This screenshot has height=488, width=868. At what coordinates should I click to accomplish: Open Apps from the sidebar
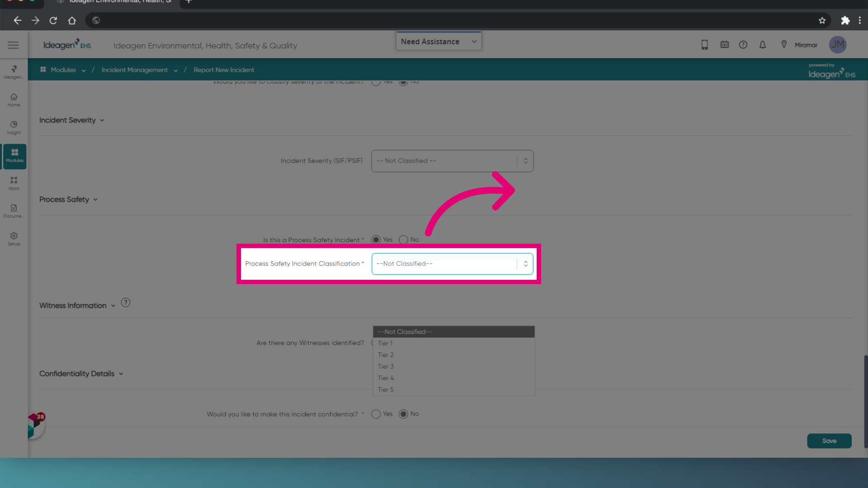(14, 183)
